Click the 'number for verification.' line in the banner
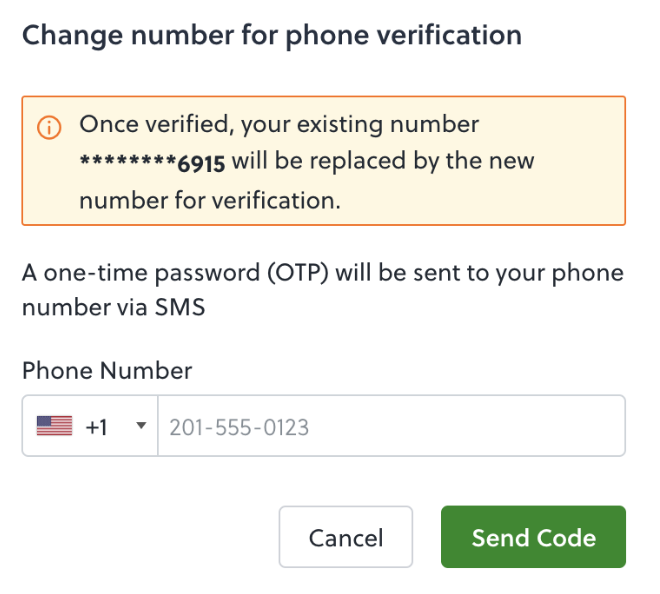 210,201
